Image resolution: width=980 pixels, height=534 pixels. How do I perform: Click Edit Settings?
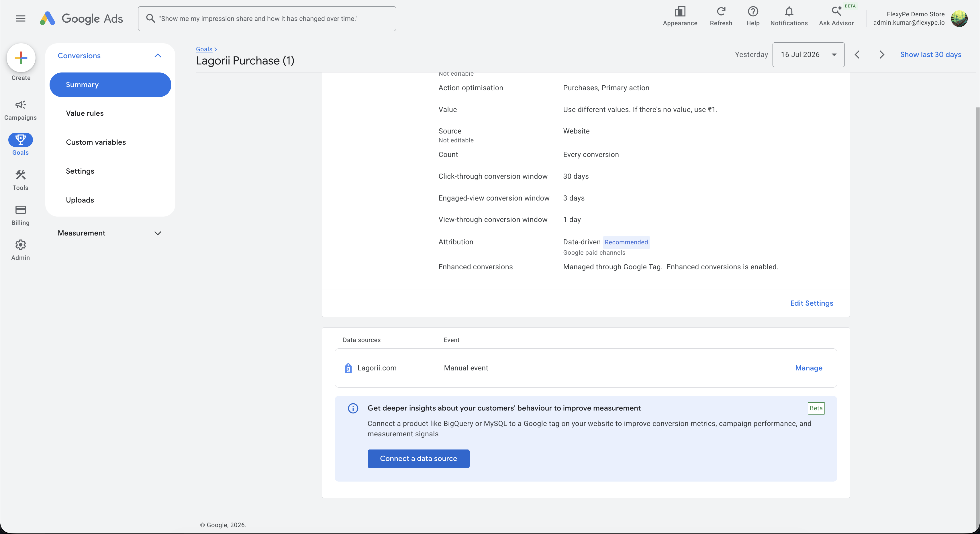point(812,303)
